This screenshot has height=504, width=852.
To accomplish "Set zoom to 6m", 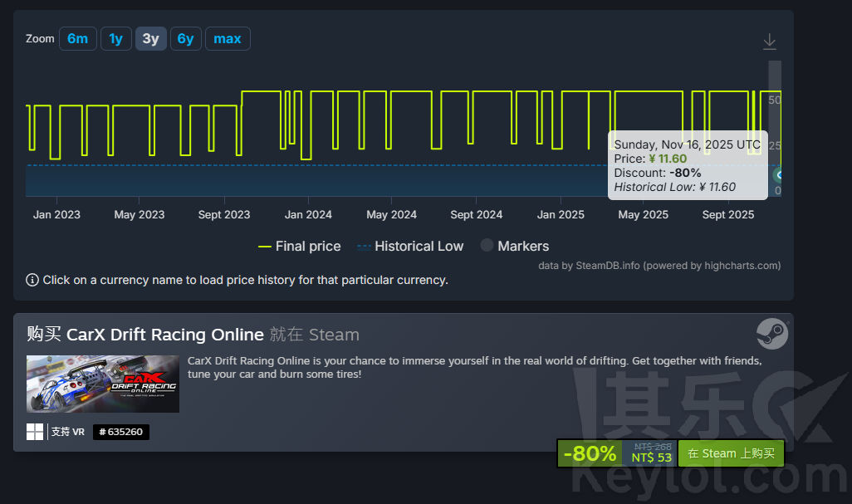I will 78,38.
